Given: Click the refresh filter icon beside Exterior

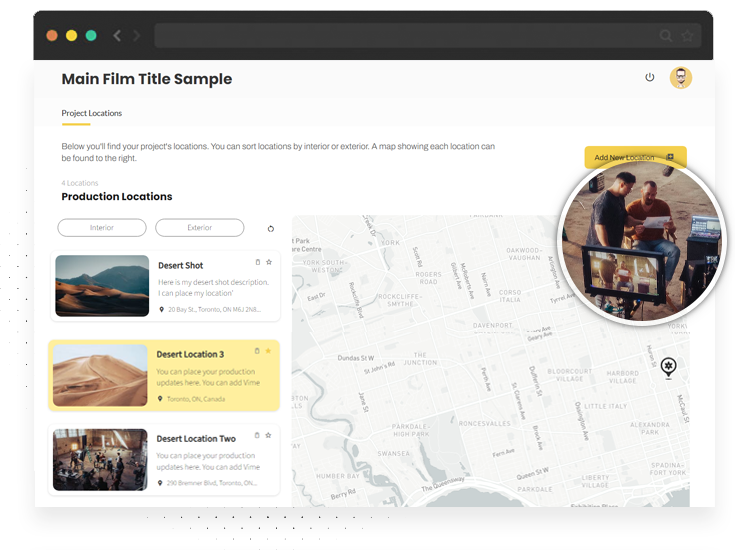Looking at the screenshot, I should 270,229.
